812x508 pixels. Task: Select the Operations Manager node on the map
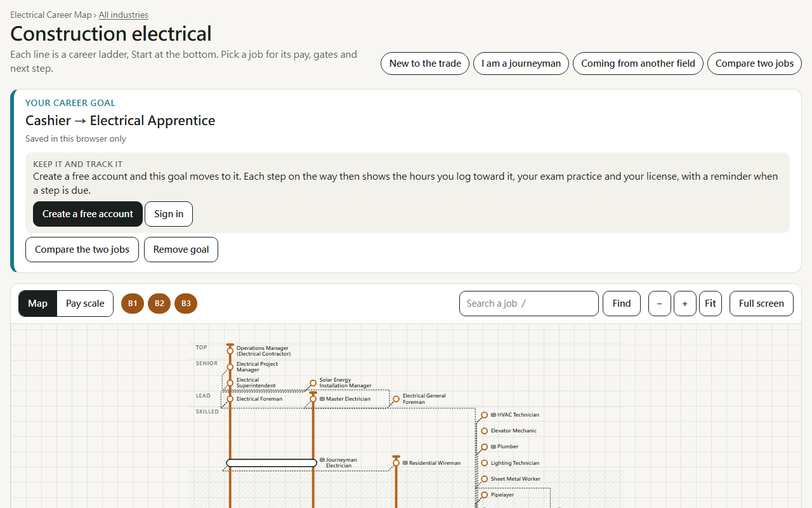tap(230, 351)
